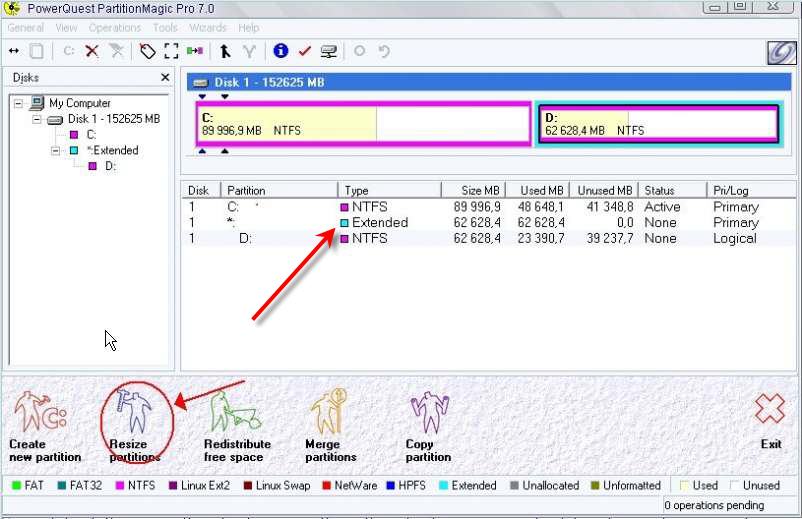802x519 pixels.
Task: Click the Resize/Move partition double-arrow toolbar icon
Action: pyautogui.click(x=14, y=51)
